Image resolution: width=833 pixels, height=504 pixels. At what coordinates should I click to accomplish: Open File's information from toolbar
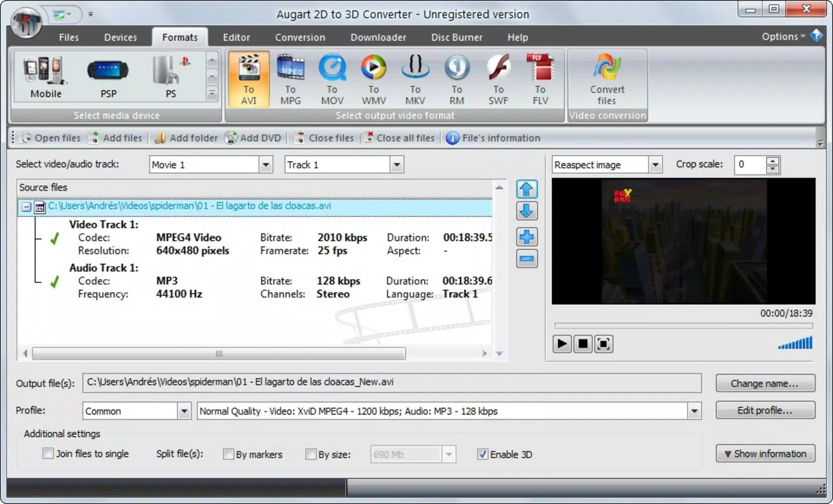click(x=493, y=138)
